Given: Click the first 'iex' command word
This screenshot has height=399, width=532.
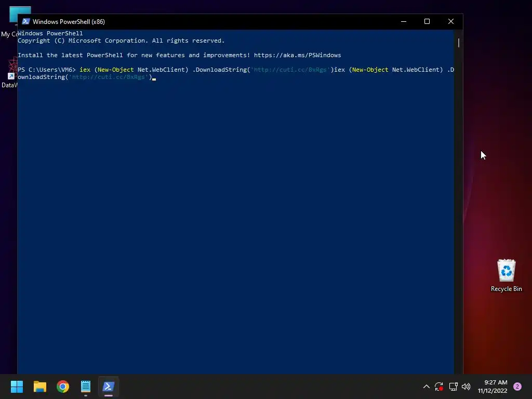Looking at the screenshot, I should (x=85, y=70).
